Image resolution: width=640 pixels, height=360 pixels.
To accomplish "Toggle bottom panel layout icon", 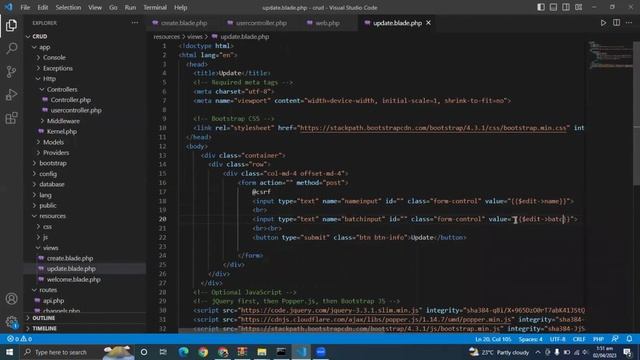I will pos(553,7).
